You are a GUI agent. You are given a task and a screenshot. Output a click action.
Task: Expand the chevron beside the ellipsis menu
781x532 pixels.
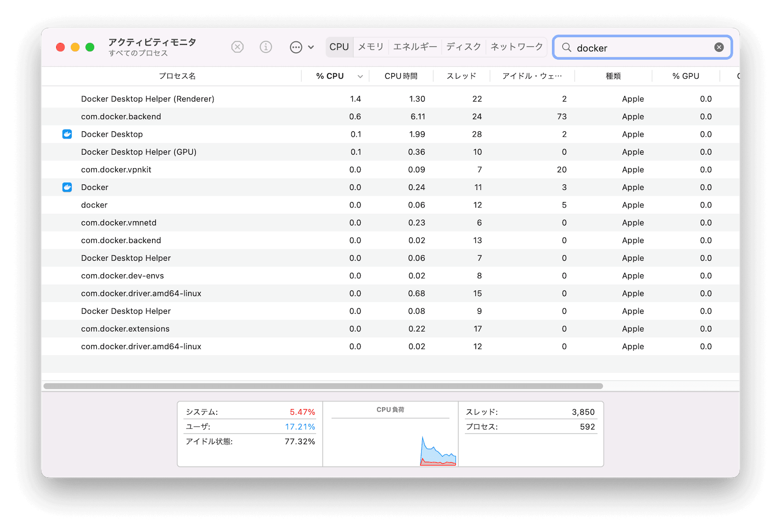311,47
